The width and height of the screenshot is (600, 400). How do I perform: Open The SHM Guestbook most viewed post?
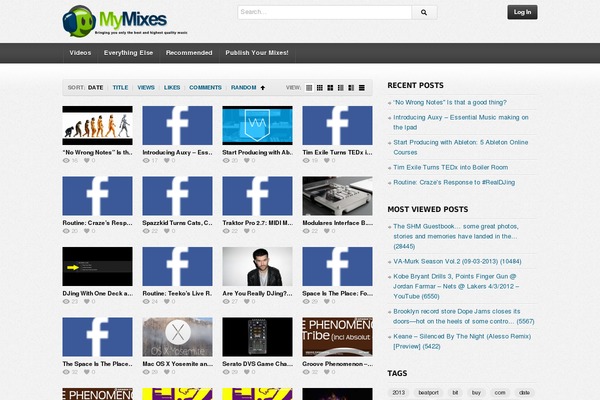tap(456, 237)
